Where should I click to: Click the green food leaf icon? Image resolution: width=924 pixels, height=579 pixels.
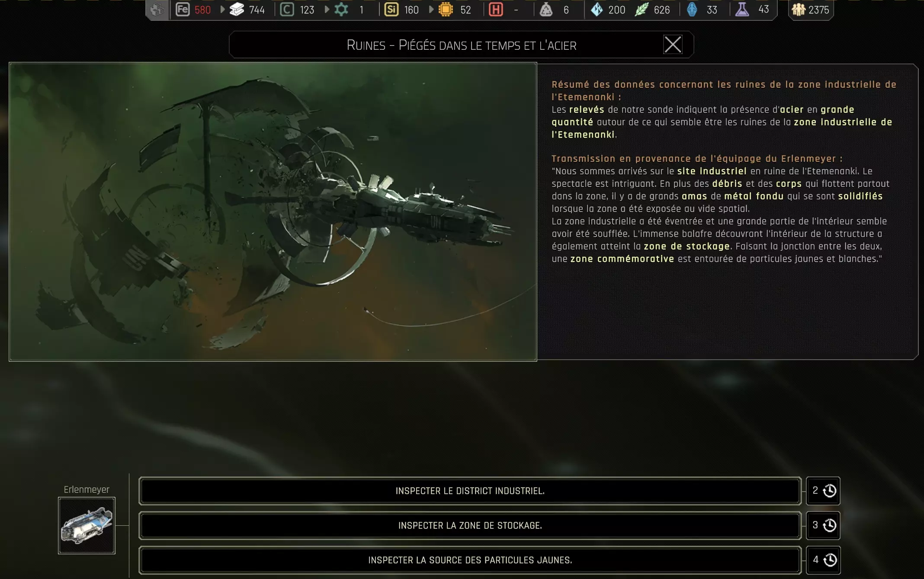point(642,10)
